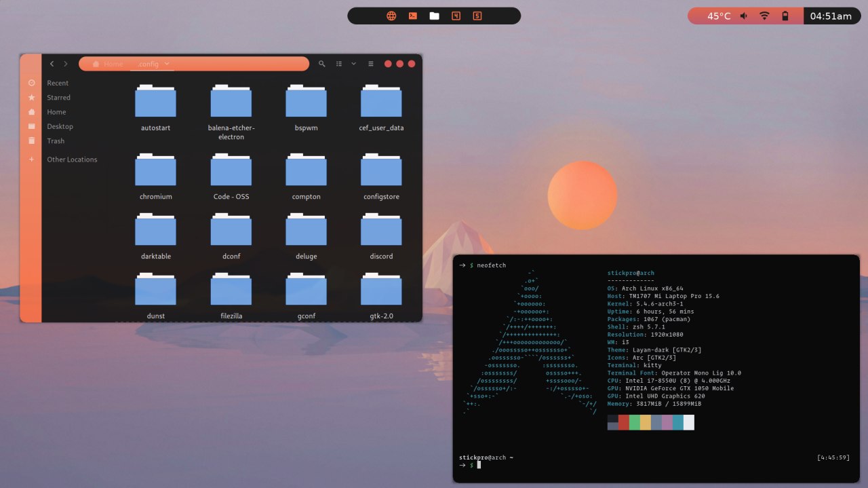Viewport: 868px width, 488px height.
Task: Select the dconf folder
Action: click(x=231, y=236)
